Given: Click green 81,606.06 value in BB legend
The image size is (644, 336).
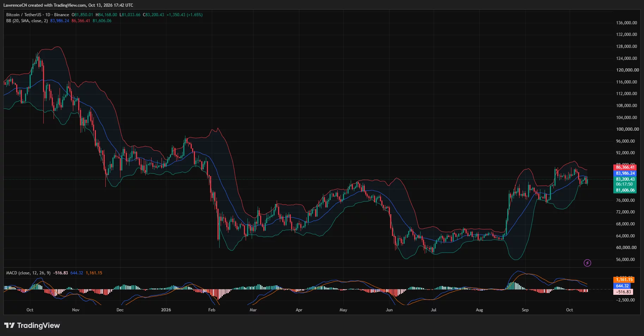Looking at the screenshot, I should (102, 21).
